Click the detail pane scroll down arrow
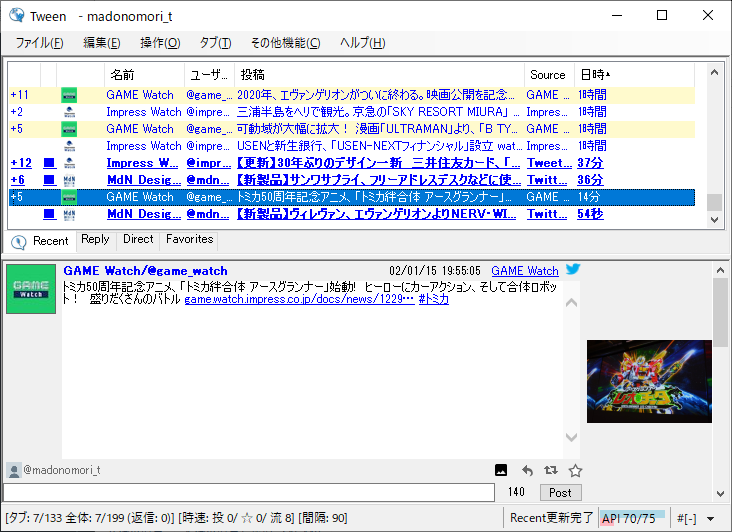This screenshot has height=532, width=732. [x=720, y=493]
